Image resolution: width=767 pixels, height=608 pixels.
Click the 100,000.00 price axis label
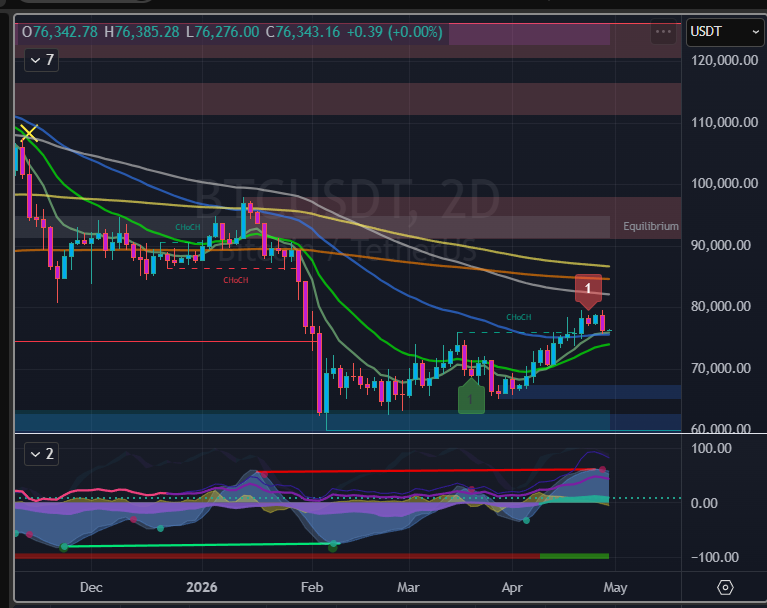[x=724, y=183]
